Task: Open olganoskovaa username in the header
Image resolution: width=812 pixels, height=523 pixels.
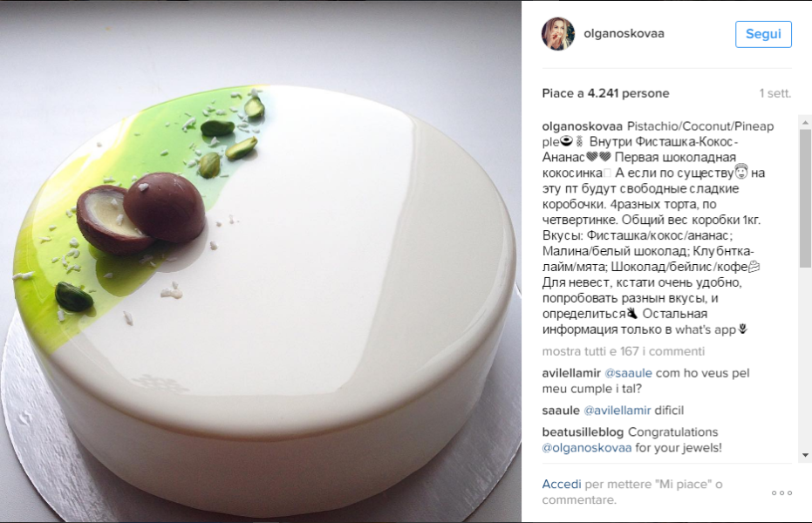Action: 624,34
